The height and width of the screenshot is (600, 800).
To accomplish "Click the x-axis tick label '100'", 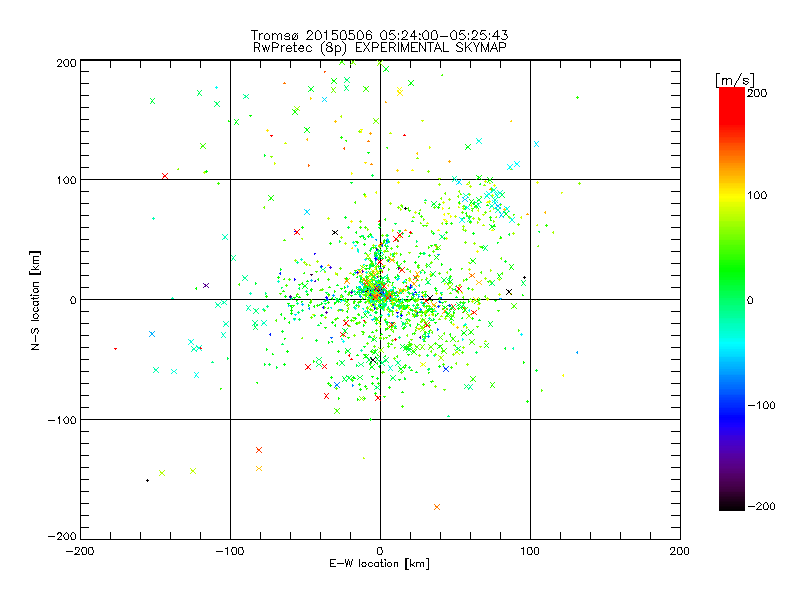I will (x=530, y=551).
